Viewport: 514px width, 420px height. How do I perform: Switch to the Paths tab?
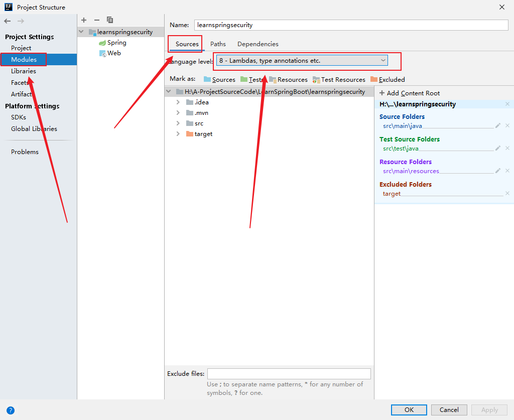pyautogui.click(x=218, y=44)
